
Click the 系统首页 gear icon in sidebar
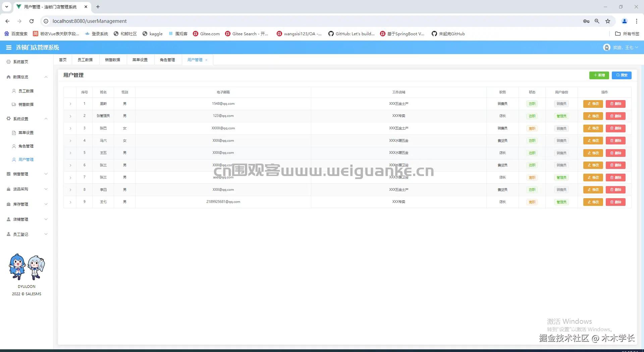9,62
